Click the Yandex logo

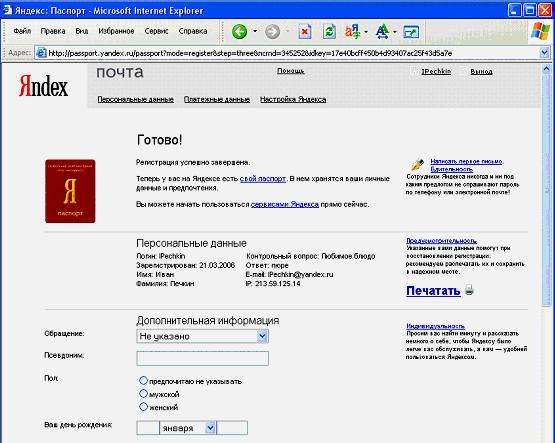click(x=43, y=86)
